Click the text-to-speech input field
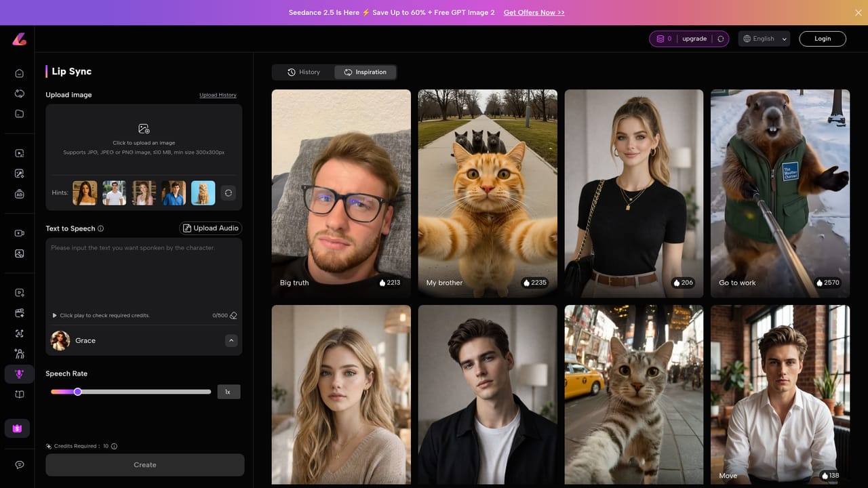Image resolution: width=868 pixels, height=488 pixels. click(144, 274)
